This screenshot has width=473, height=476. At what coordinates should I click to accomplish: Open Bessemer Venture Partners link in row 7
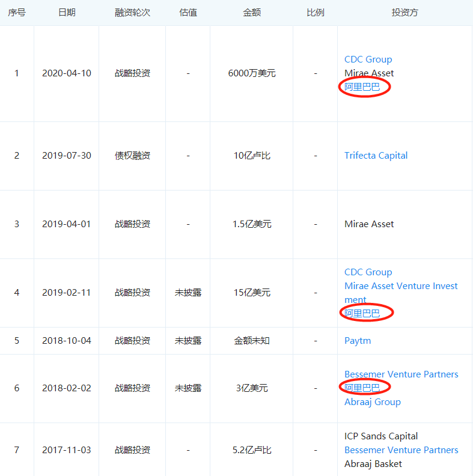(x=401, y=450)
